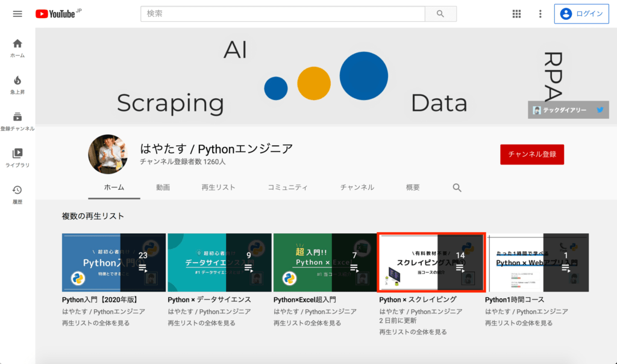This screenshot has width=617, height=364.
Task: Click the channel search magnifier icon
Action: 457,187
